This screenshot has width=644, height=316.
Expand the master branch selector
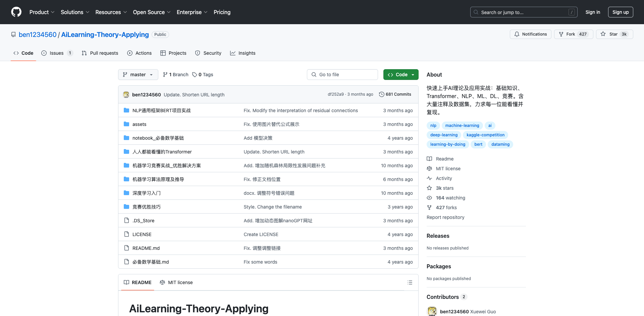138,75
